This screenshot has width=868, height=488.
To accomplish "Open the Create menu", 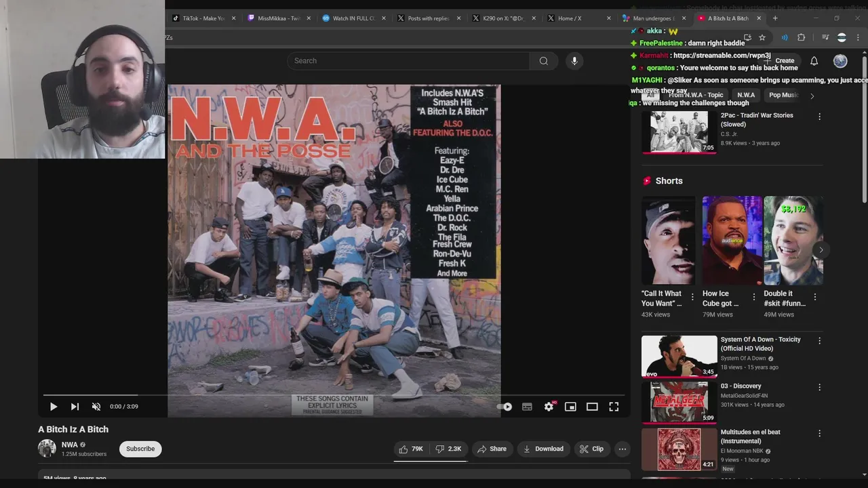I will pos(780,61).
